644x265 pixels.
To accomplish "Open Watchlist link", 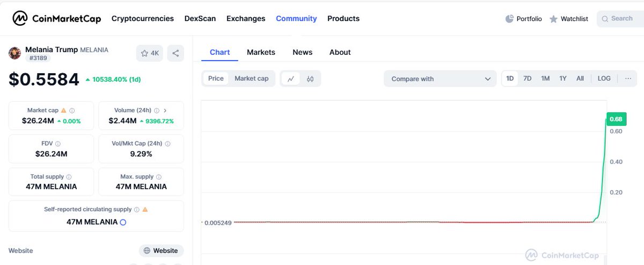I will click(569, 19).
